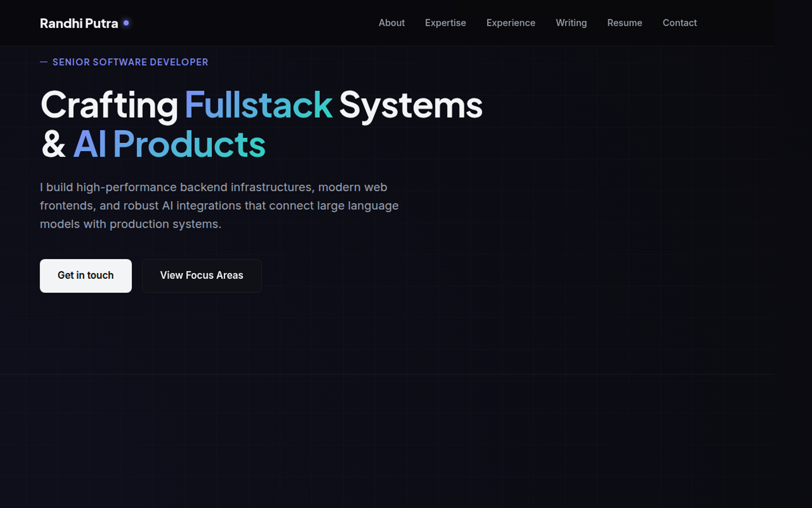The width and height of the screenshot is (812, 508).
Task: Click the paragraph starting "I build high-performance"
Action: pyautogui.click(x=219, y=206)
